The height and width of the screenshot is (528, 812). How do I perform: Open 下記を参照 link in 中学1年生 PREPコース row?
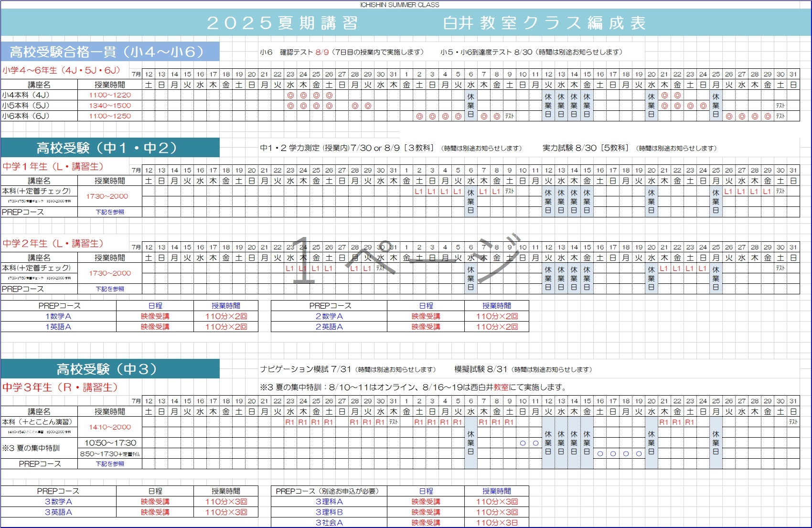[x=110, y=212]
